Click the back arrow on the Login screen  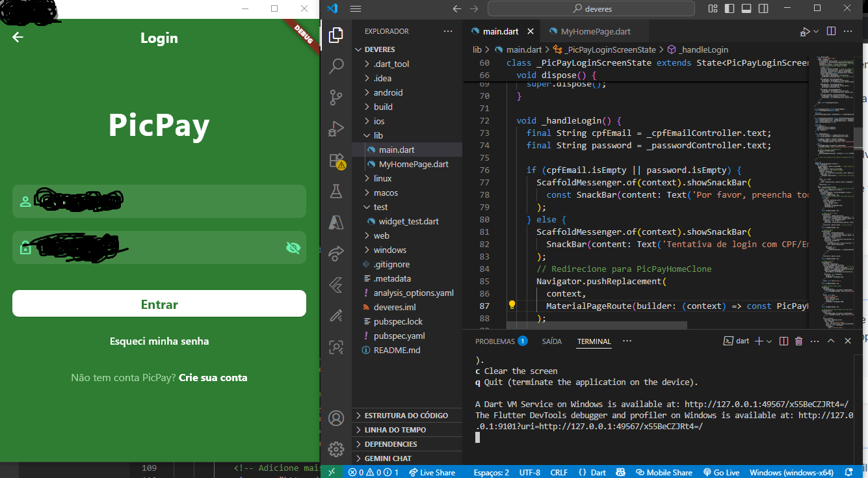18,37
